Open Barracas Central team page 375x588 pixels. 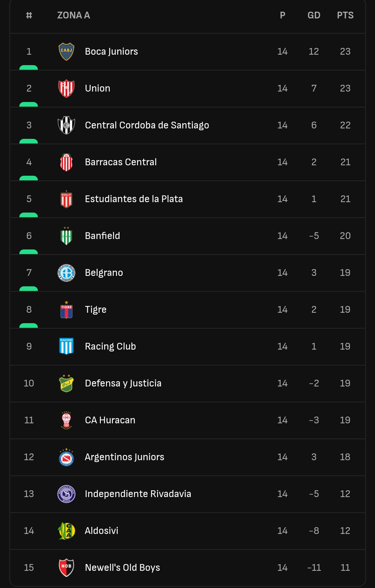pos(121,162)
